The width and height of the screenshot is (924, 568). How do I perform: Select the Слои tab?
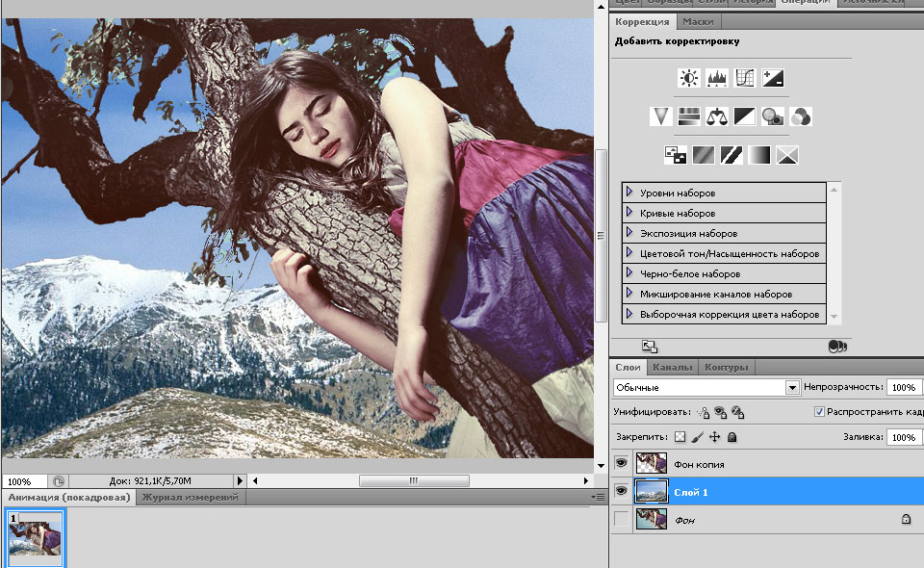coord(628,367)
